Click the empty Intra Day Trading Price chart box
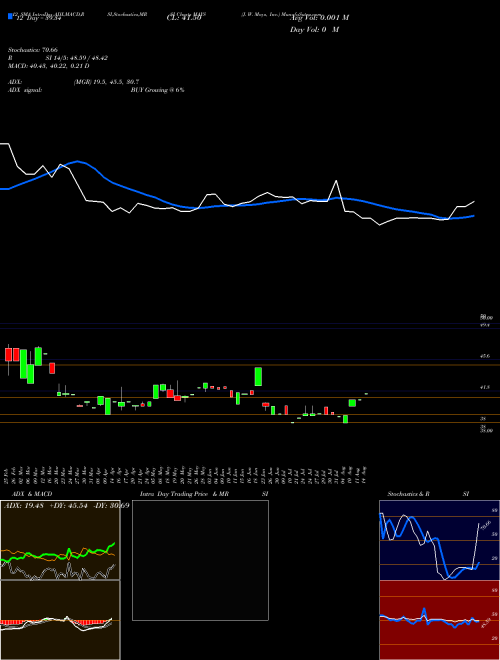 pyautogui.click(x=200, y=560)
